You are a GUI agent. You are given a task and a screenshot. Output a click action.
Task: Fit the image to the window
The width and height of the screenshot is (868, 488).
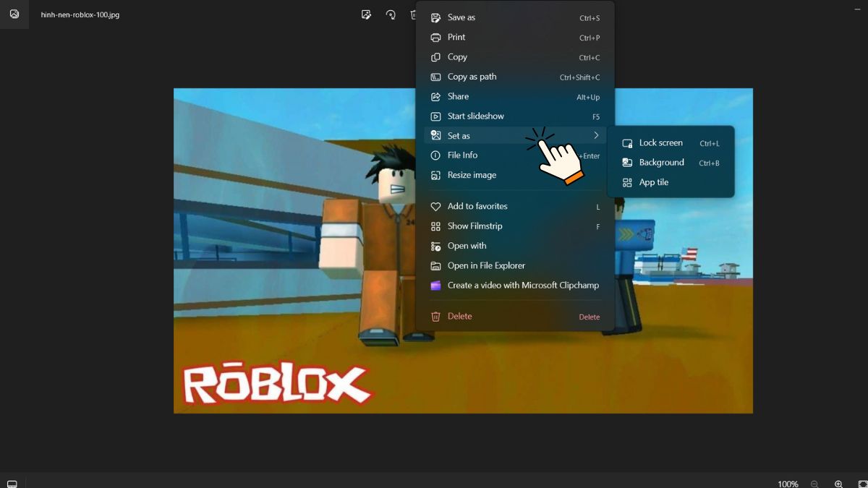click(x=862, y=483)
